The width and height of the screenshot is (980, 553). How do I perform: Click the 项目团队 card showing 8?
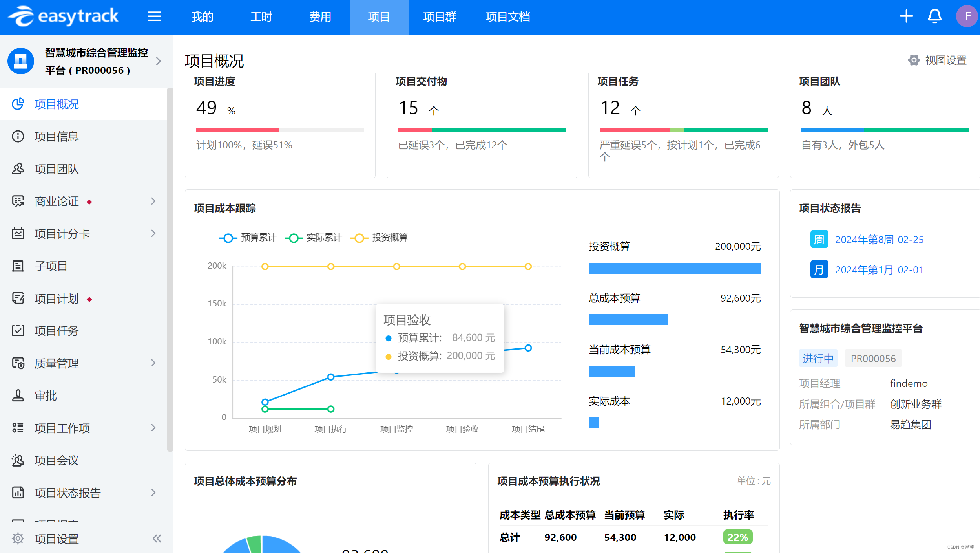pyautogui.click(x=885, y=126)
